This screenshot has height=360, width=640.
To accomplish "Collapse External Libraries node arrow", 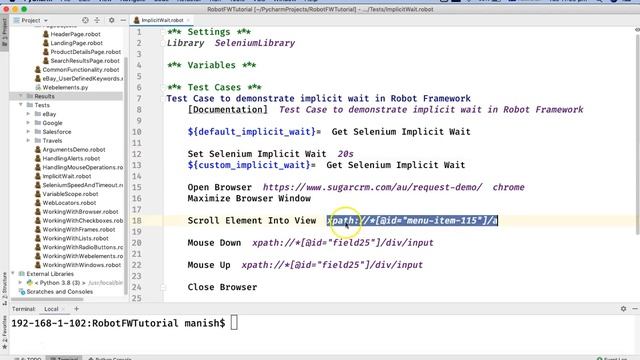I will (x=13, y=274).
